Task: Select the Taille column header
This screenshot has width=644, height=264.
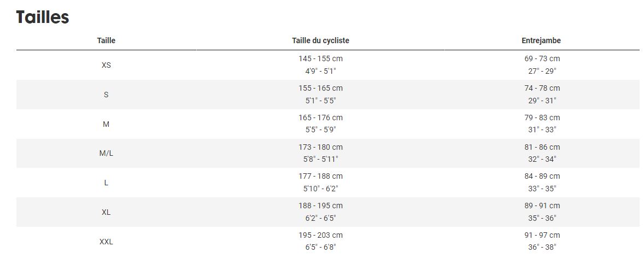Action: [x=106, y=40]
